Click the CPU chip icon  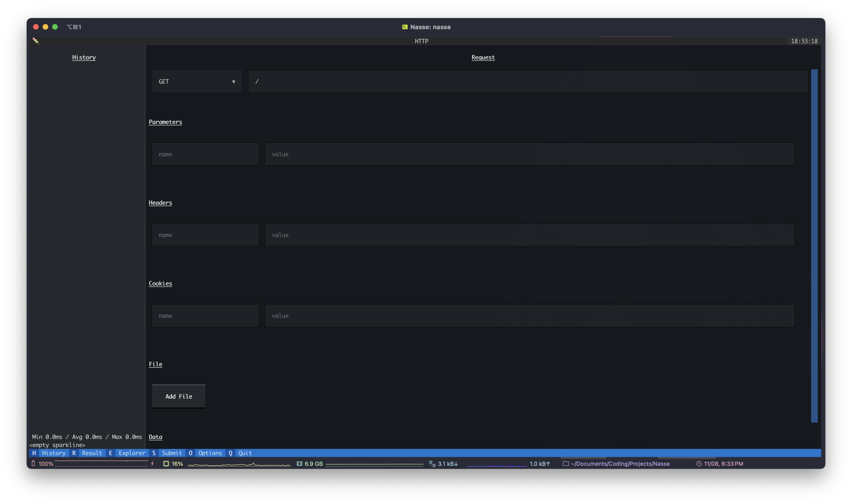click(166, 464)
